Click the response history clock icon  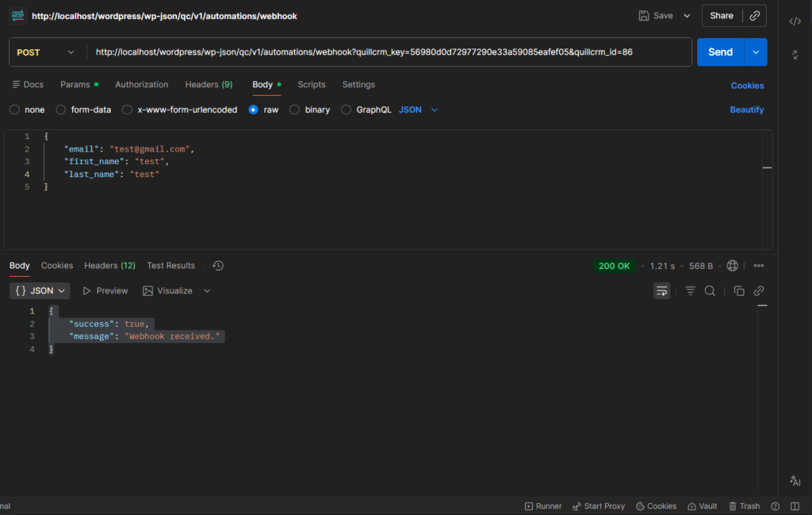click(218, 266)
